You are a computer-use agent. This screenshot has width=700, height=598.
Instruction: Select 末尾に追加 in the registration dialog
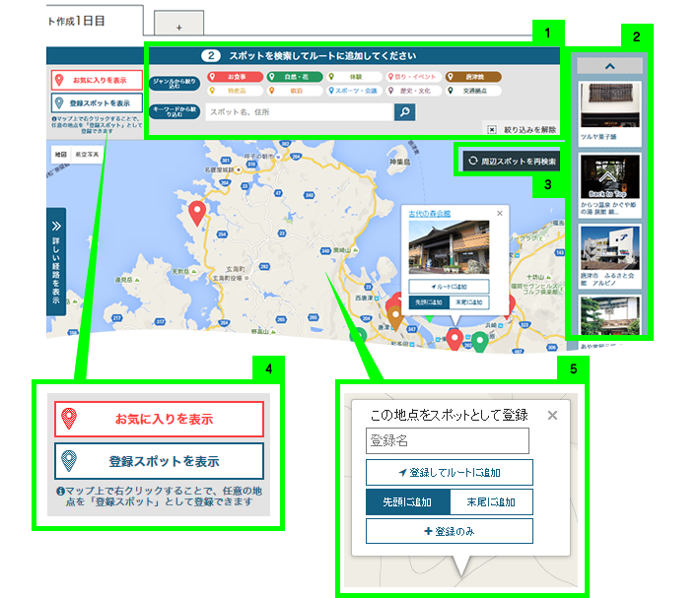pos(491,501)
